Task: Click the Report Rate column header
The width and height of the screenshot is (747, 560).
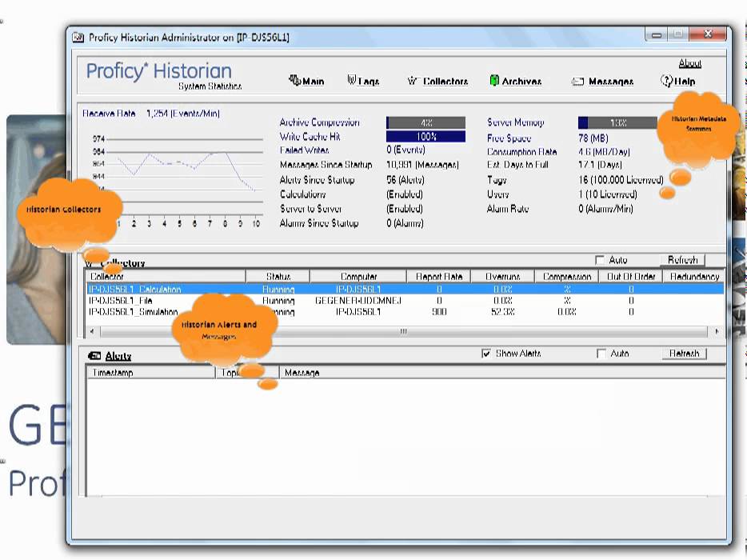Action: click(439, 277)
